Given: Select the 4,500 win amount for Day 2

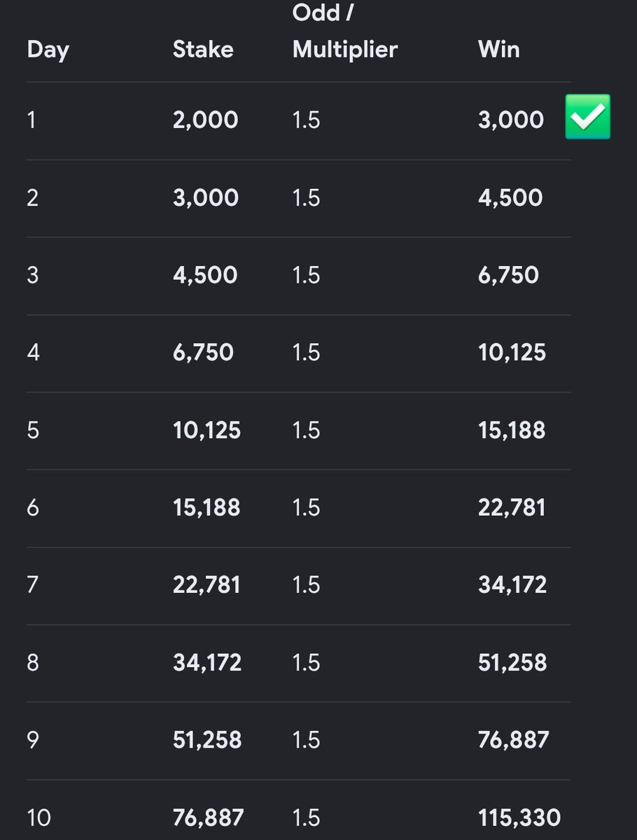Looking at the screenshot, I should [510, 198].
